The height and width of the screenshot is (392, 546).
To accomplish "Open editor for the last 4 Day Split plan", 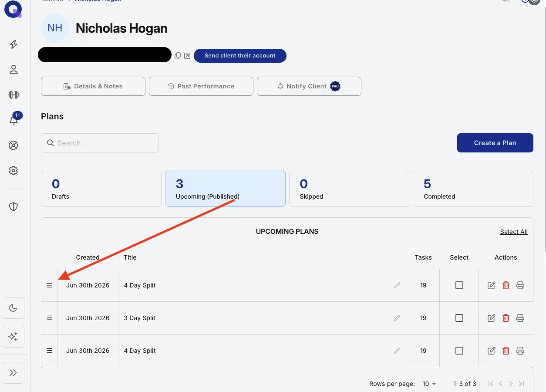I will click(492, 351).
